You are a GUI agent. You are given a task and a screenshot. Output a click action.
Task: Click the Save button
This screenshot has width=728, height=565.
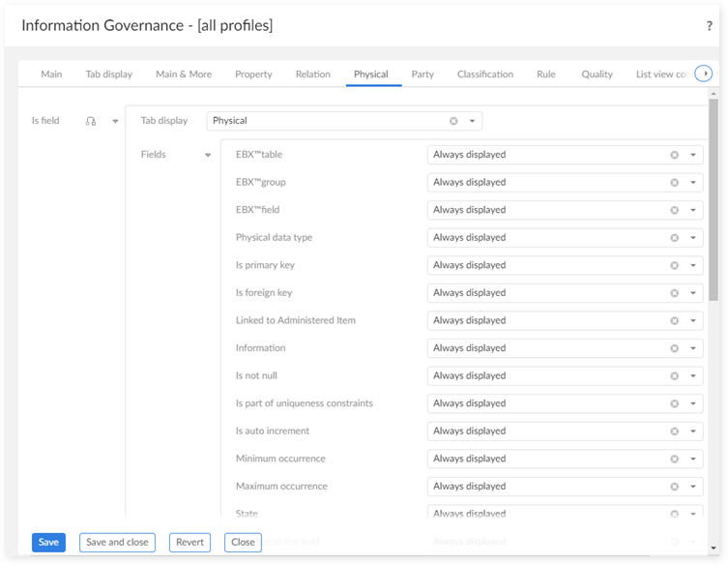(48, 543)
